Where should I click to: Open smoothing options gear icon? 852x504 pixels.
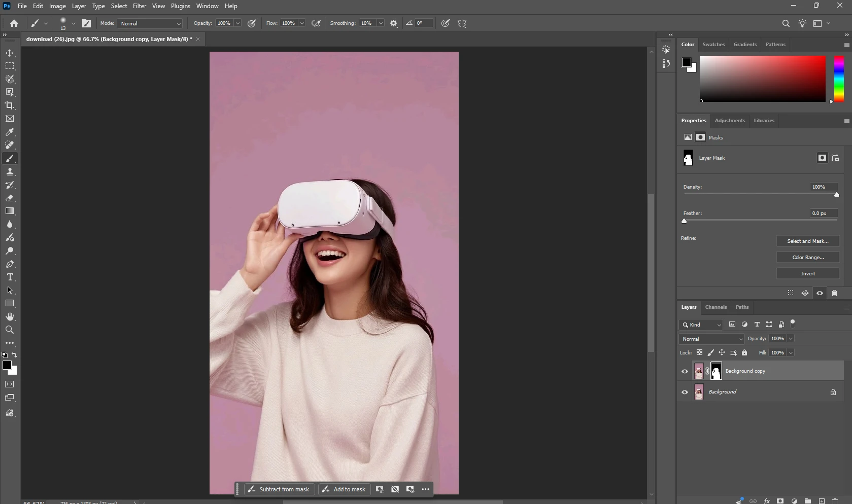point(394,23)
